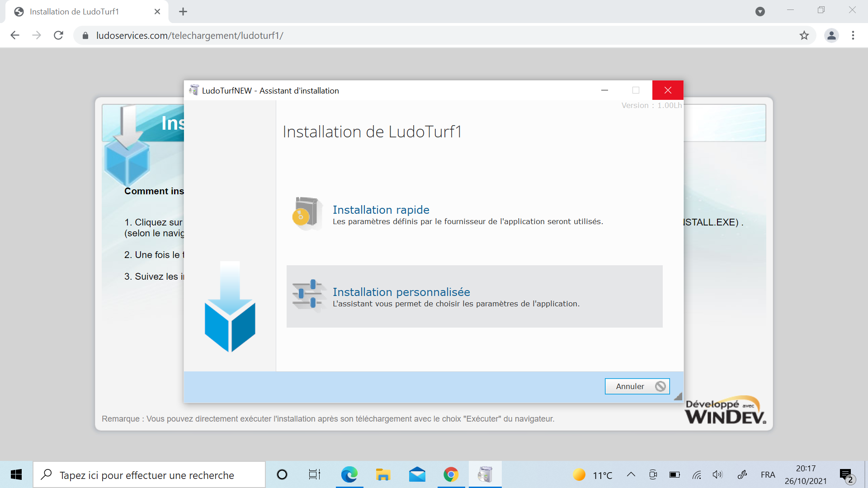Click the Installation rapide disc icon
This screenshot has height=488, width=868.
307,213
